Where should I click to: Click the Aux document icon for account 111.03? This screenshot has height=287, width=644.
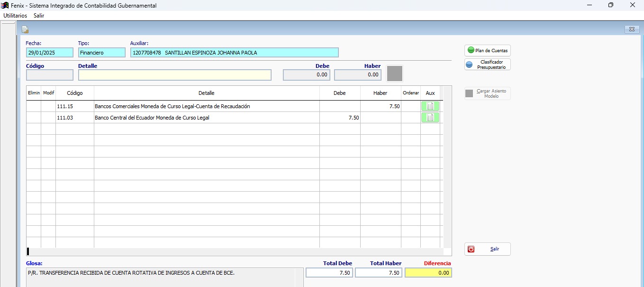tap(430, 118)
